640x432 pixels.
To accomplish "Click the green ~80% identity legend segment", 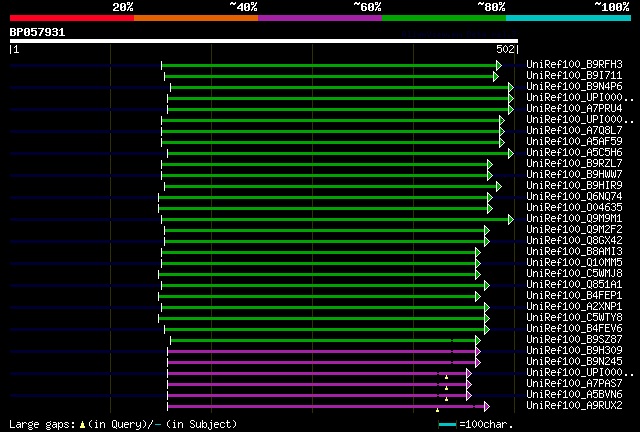I will 444,18.
